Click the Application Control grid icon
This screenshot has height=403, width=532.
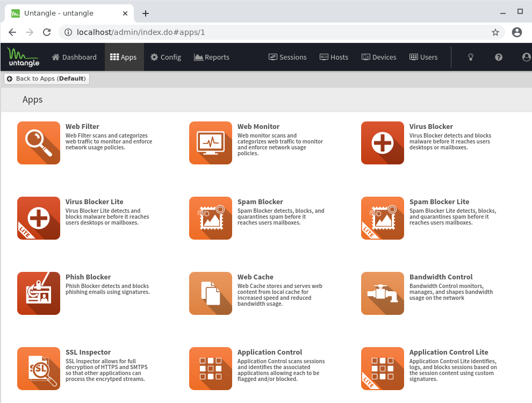[211, 369]
